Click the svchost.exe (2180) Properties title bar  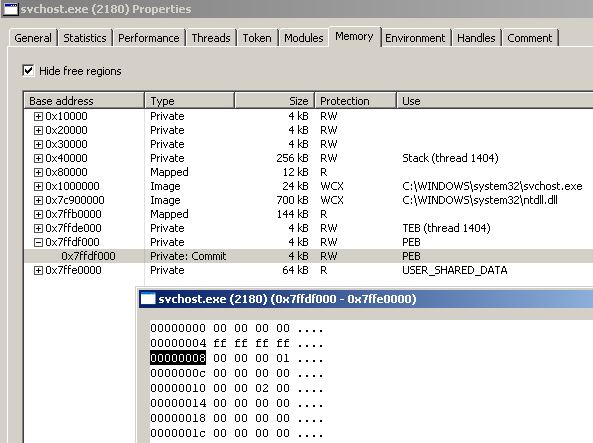pos(296,9)
